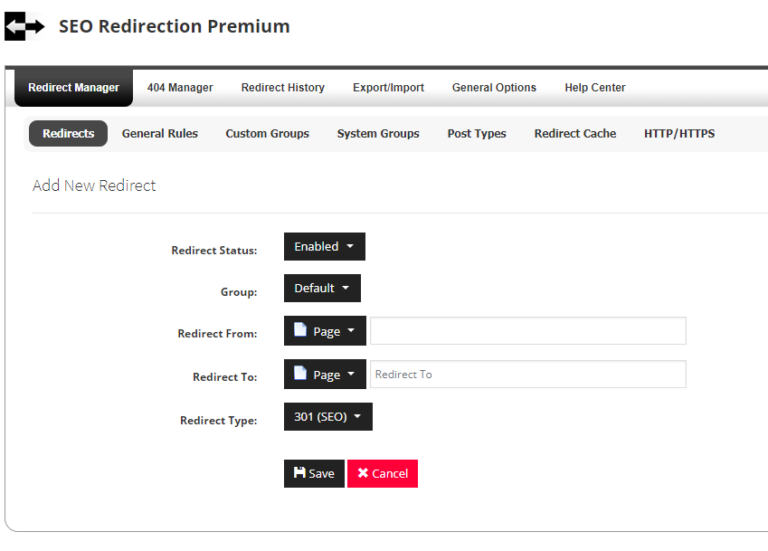Open the 301 (SEO) Redirect Type dropdown
This screenshot has height=551, width=768.
[328, 417]
